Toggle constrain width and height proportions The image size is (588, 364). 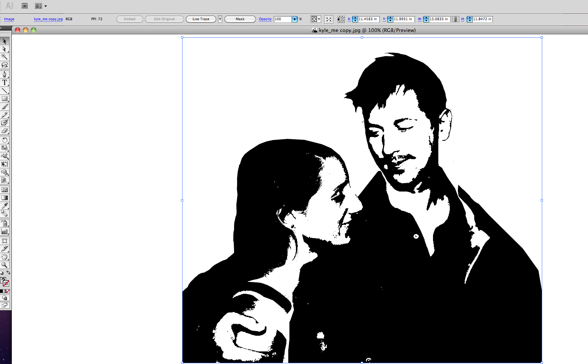(x=456, y=19)
